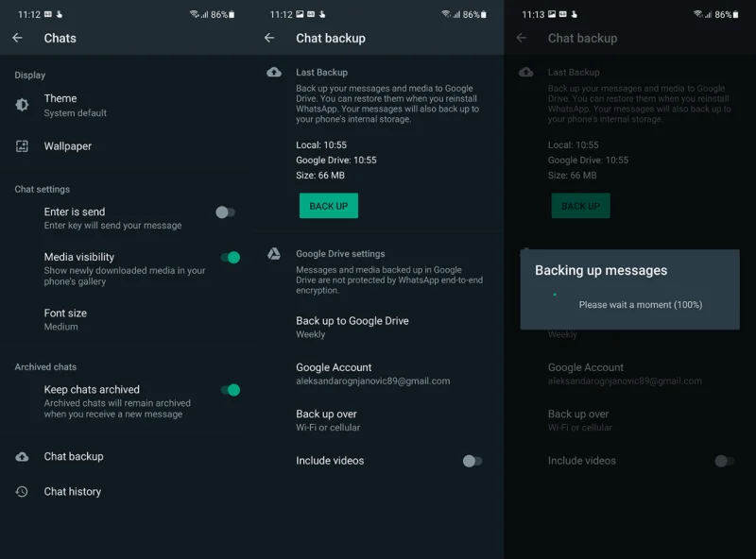Open the Font size setting
The height and width of the screenshot is (559, 756).
[126, 319]
